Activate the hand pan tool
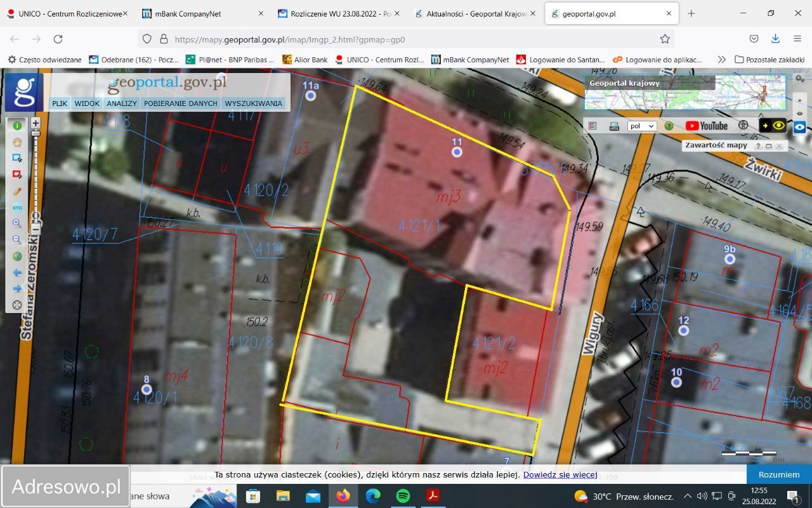Image resolution: width=812 pixels, height=508 pixels. [17, 142]
